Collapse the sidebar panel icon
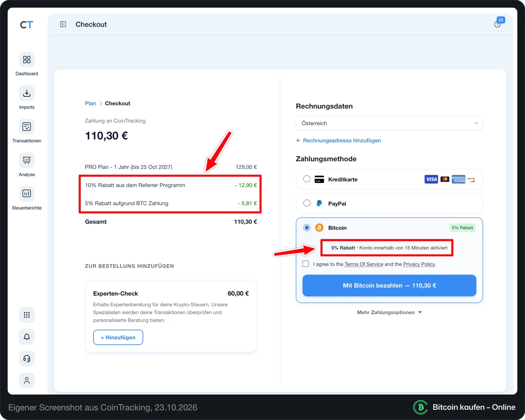 click(x=63, y=24)
